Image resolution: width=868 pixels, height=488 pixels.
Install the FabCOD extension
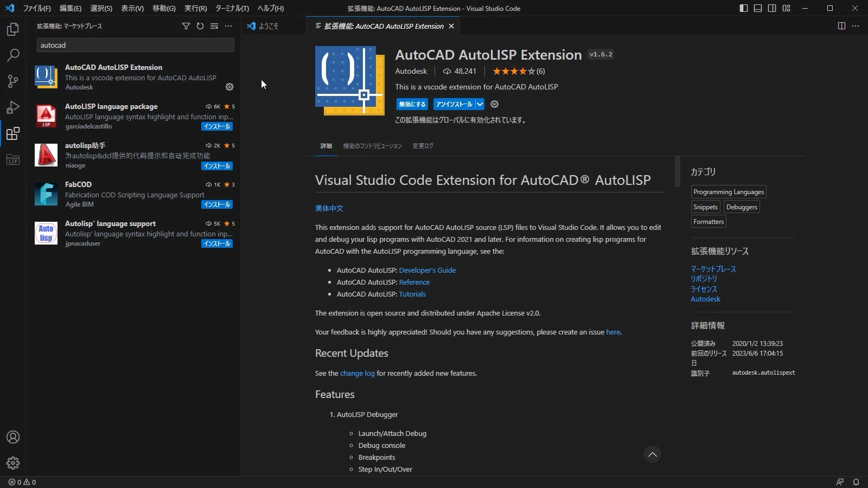click(x=217, y=204)
